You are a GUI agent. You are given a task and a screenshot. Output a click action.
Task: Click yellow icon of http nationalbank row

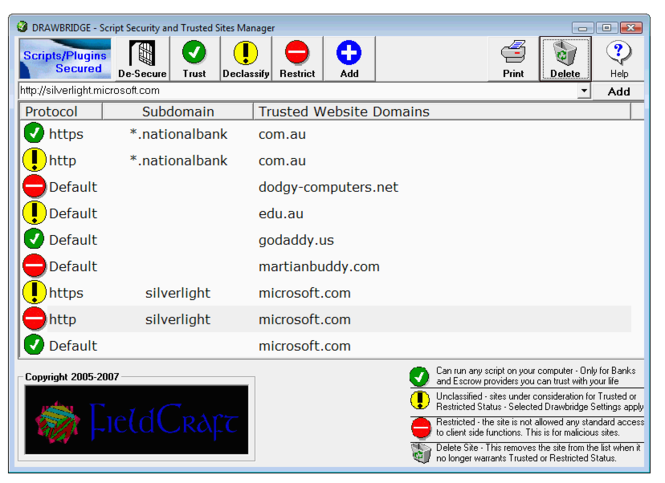point(34,160)
